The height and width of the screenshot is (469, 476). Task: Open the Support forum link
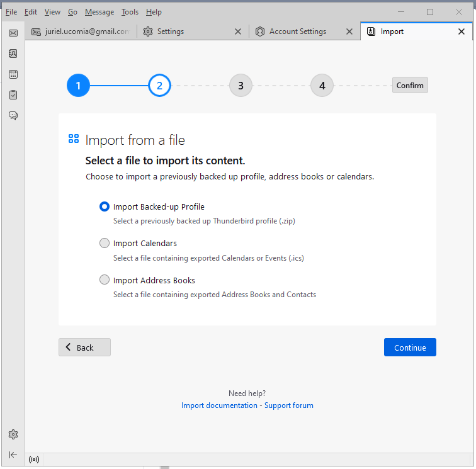click(x=289, y=405)
